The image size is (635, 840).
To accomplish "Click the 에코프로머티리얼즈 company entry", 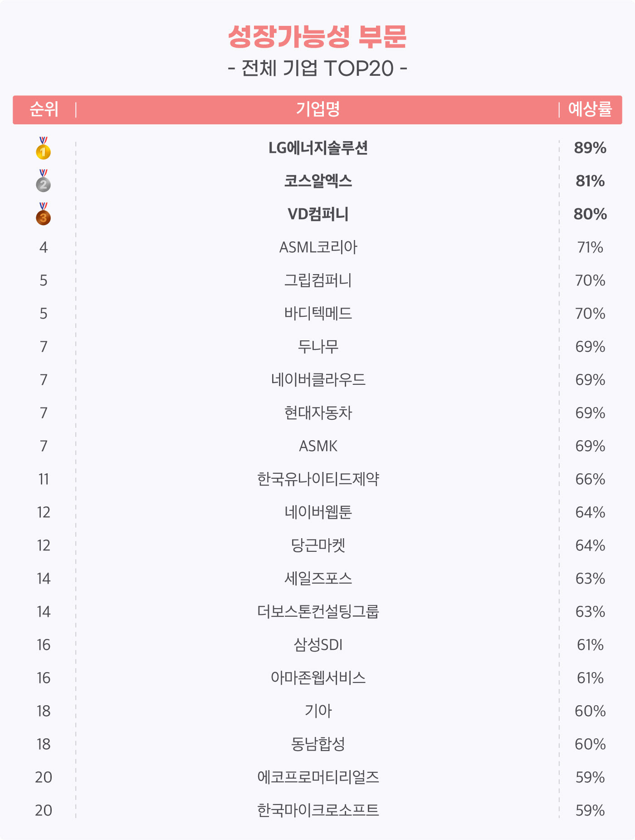I will pyautogui.click(x=318, y=777).
